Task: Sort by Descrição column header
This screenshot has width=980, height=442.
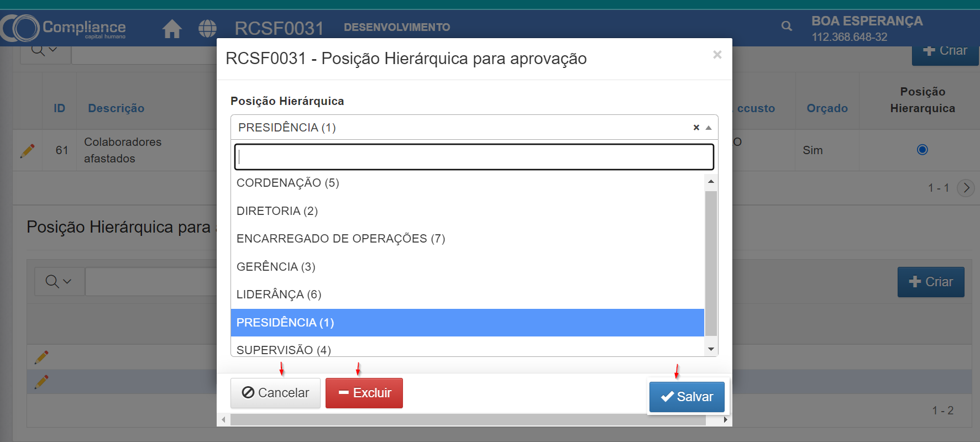Action: pos(116,108)
